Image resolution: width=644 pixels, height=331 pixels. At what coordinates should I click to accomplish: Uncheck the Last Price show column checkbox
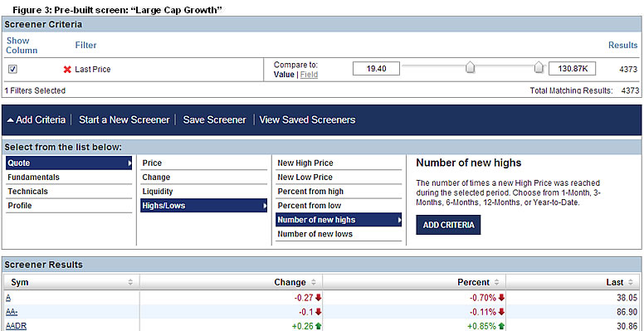click(x=12, y=70)
